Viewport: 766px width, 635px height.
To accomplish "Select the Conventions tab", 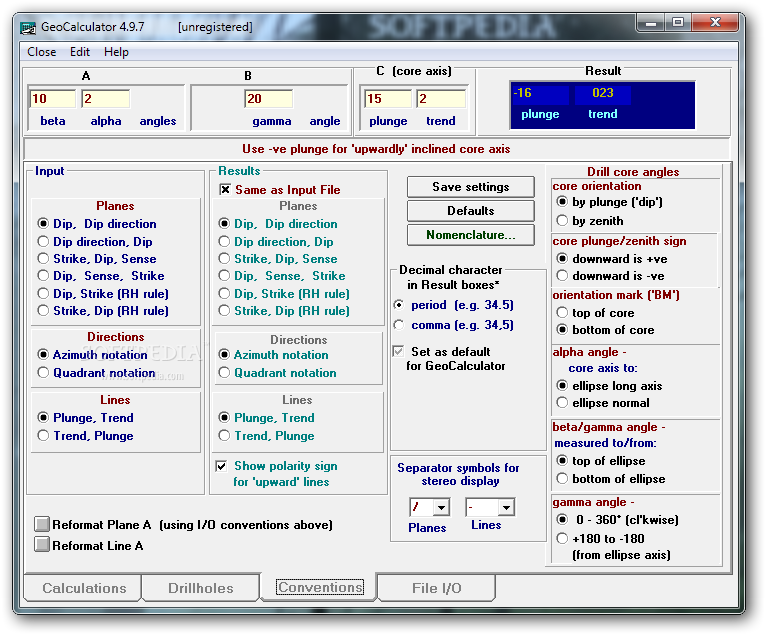I will (319, 587).
